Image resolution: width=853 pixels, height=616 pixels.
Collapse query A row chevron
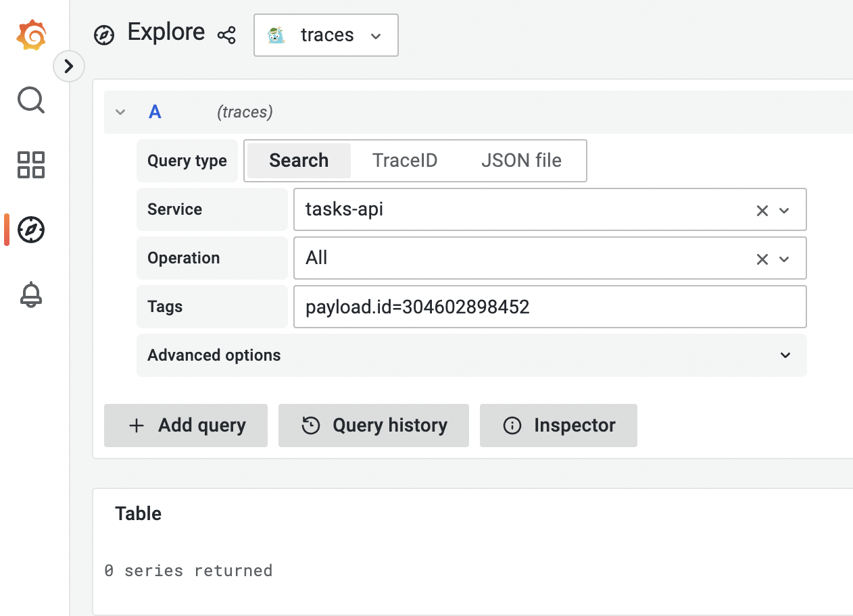tap(120, 112)
